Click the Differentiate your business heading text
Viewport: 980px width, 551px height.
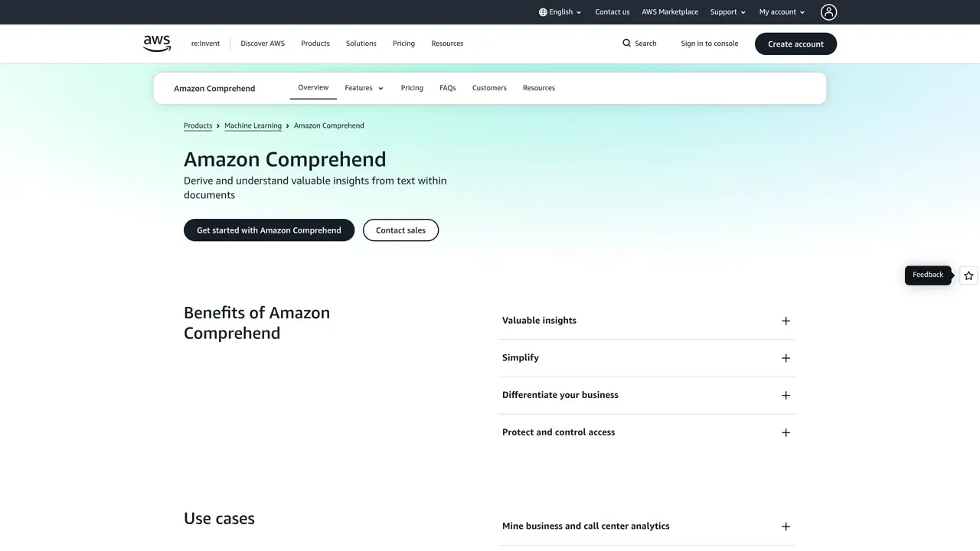click(x=560, y=395)
